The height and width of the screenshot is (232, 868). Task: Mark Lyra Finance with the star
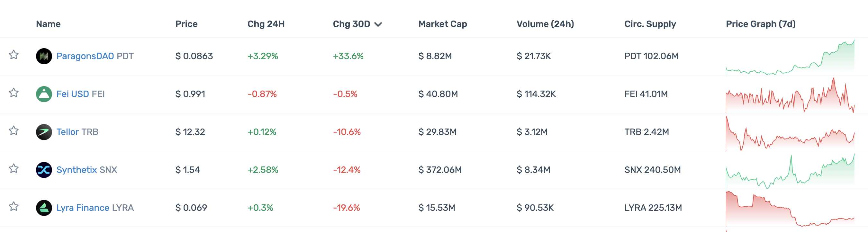14,206
